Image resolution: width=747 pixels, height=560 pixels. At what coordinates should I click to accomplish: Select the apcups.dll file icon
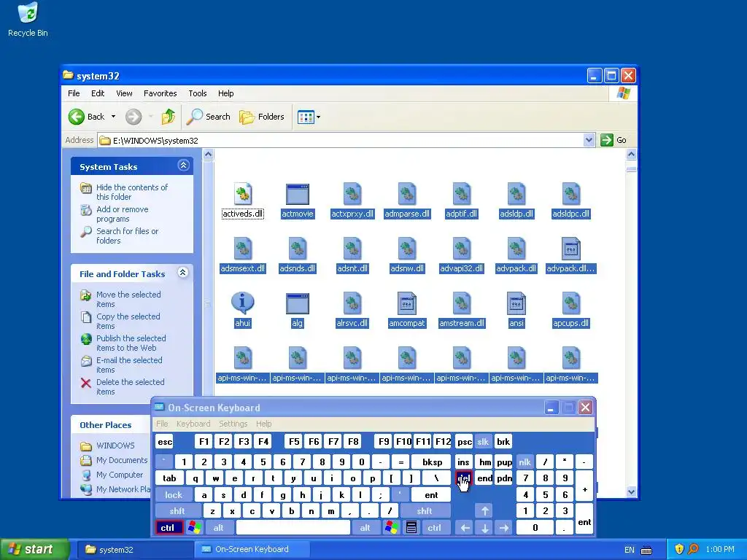pyautogui.click(x=570, y=303)
